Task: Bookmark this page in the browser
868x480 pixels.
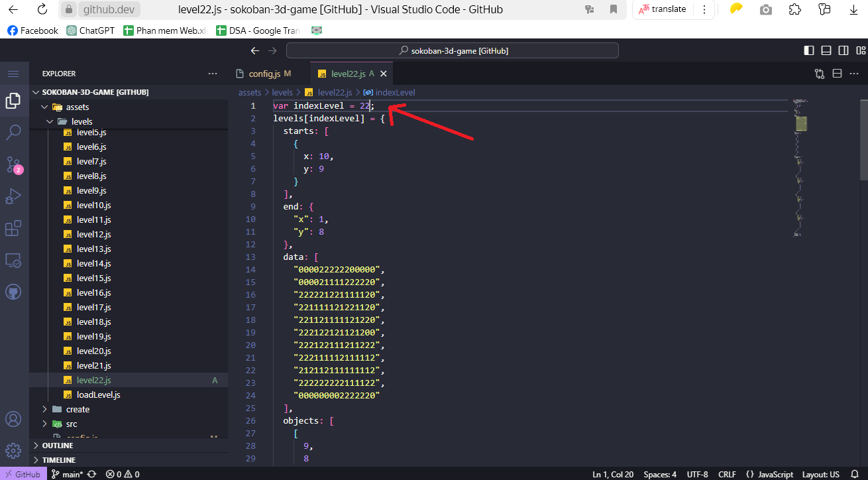Action: click(x=614, y=9)
